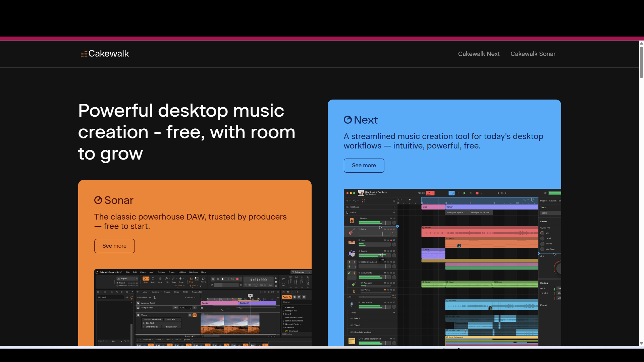This screenshot has width=644, height=362.
Task: Select the Project radio button under Export
Action: pyautogui.click(x=117, y=283)
